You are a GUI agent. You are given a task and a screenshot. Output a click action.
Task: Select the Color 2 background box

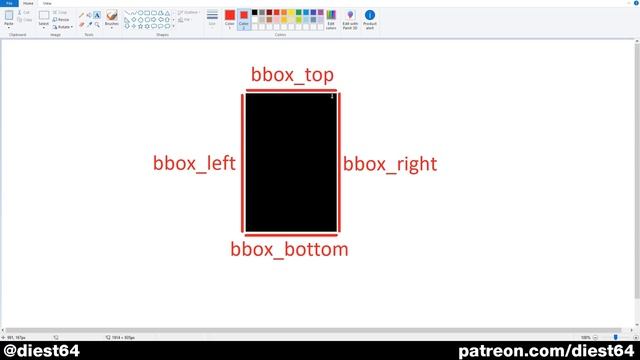[244, 19]
